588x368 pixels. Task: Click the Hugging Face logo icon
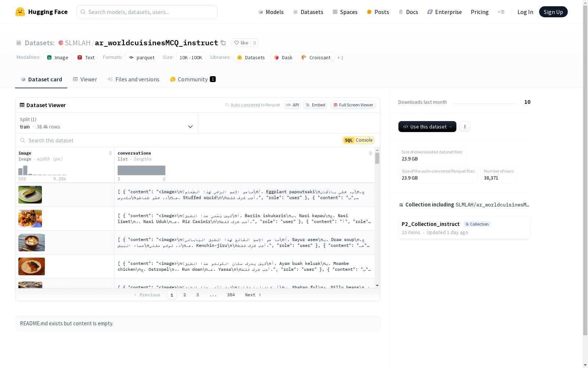point(20,12)
